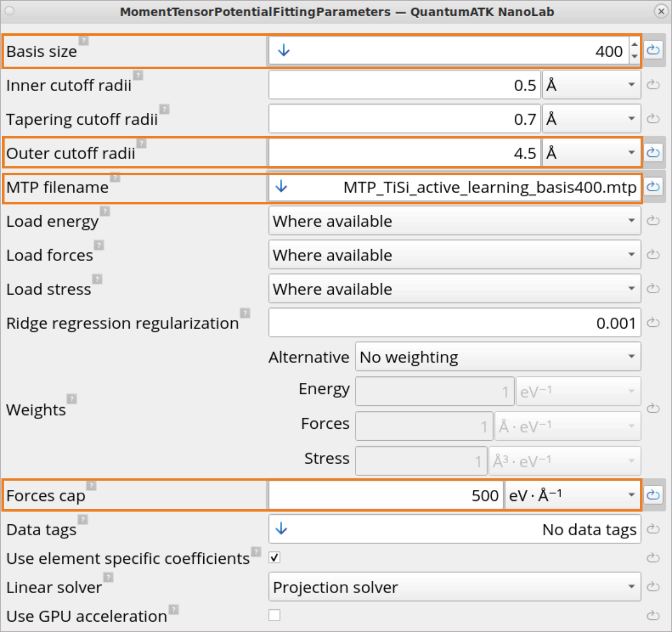Image resolution: width=672 pixels, height=632 pixels.
Task: Reset Inner cutoff radii to default
Action: pyautogui.click(x=653, y=85)
